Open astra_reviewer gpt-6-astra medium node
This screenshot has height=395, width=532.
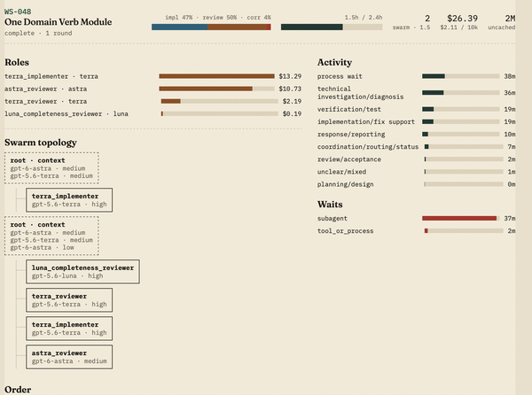point(69,357)
